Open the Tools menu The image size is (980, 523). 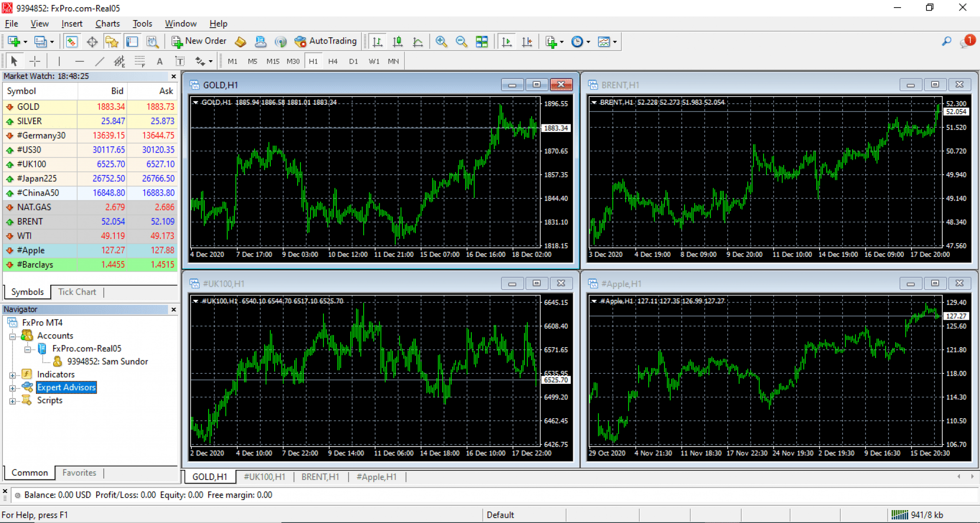point(142,23)
